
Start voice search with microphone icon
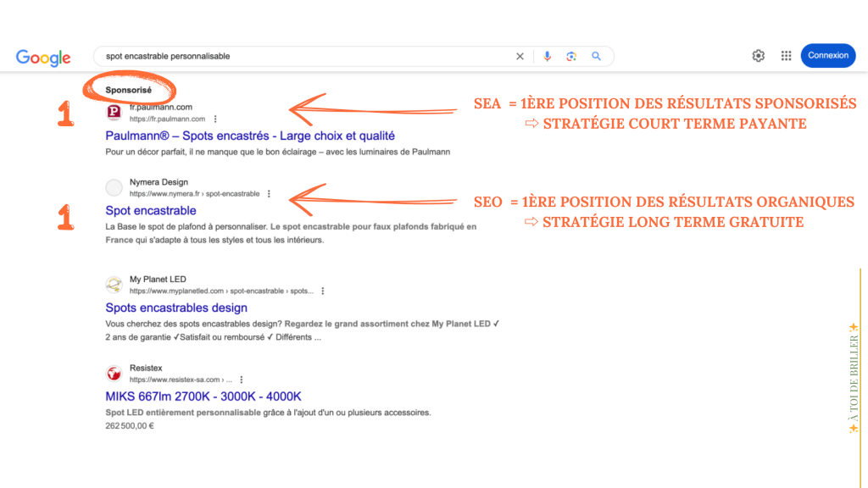coord(548,56)
